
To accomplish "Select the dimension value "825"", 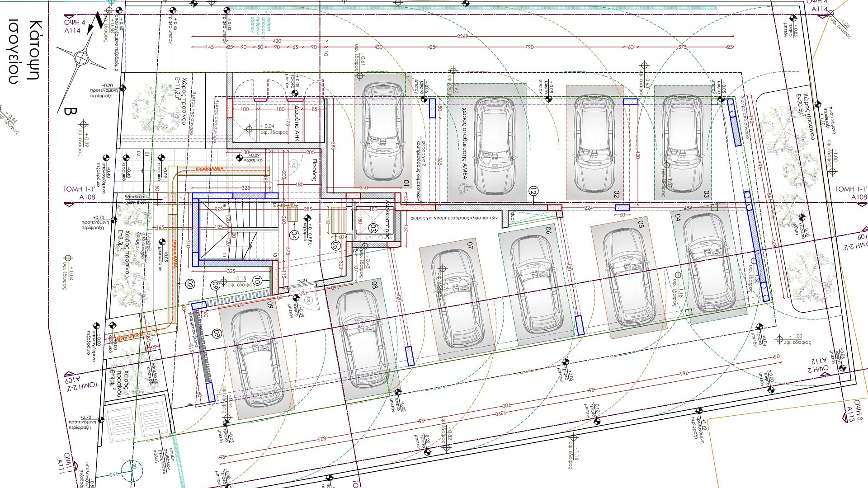I will click(x=321, y=439).
